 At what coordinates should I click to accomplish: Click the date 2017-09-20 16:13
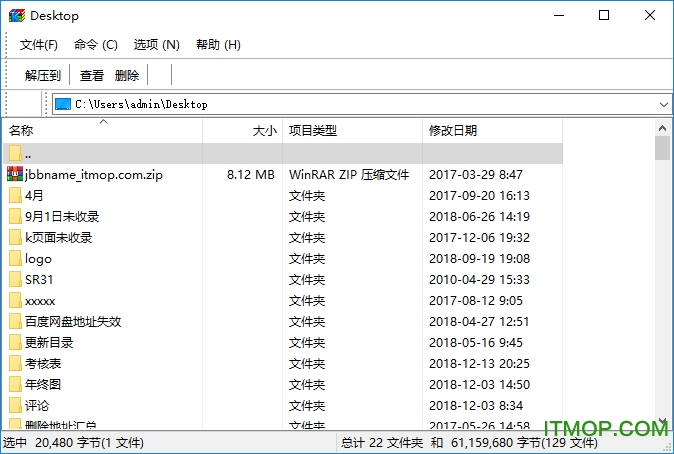click(x=479, y=196)
